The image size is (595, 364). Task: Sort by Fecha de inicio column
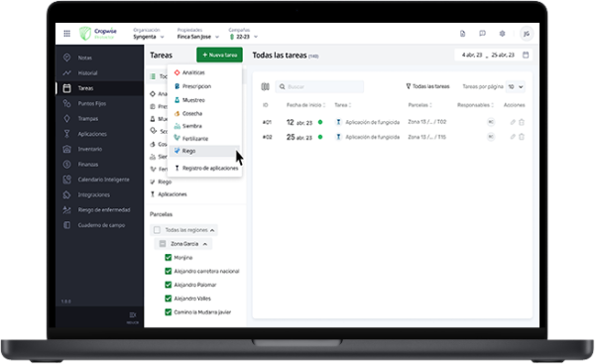(x=305, y=105)
